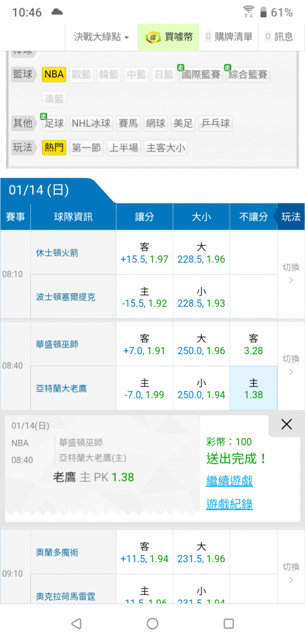Open 奧克拉荷馬雷霆 team info
This screenshot has width=305, height=644.
tap(66, 596)
